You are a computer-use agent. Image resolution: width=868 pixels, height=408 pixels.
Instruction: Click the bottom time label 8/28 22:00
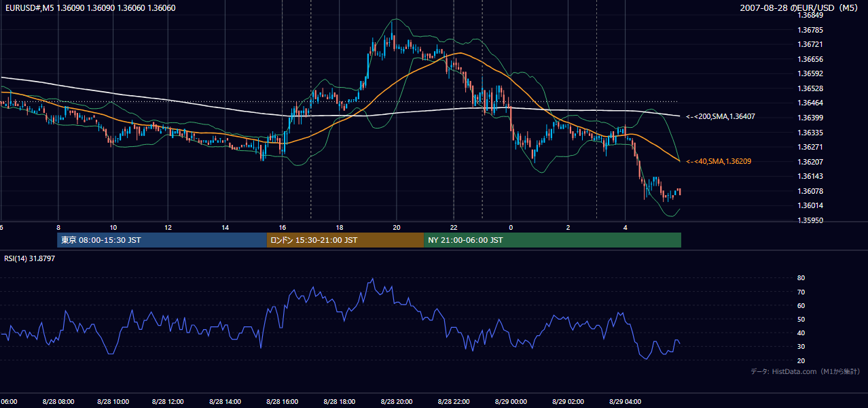[453, 401]
